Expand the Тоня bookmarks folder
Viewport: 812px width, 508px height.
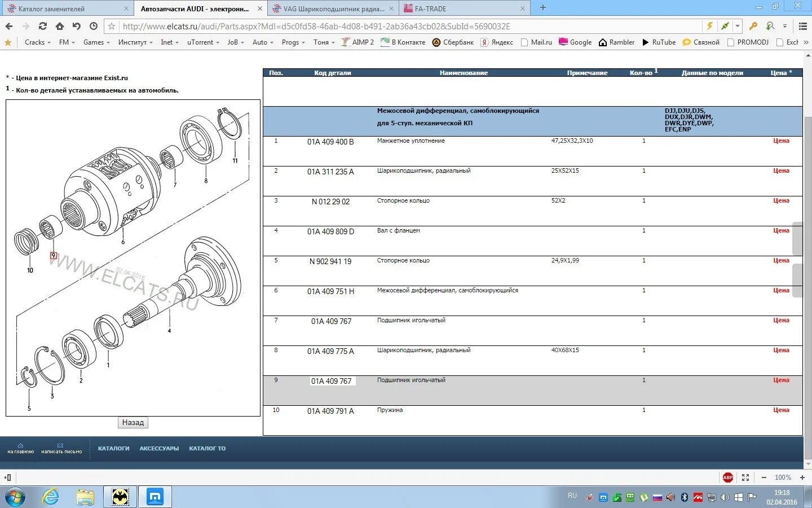[324, 42]
